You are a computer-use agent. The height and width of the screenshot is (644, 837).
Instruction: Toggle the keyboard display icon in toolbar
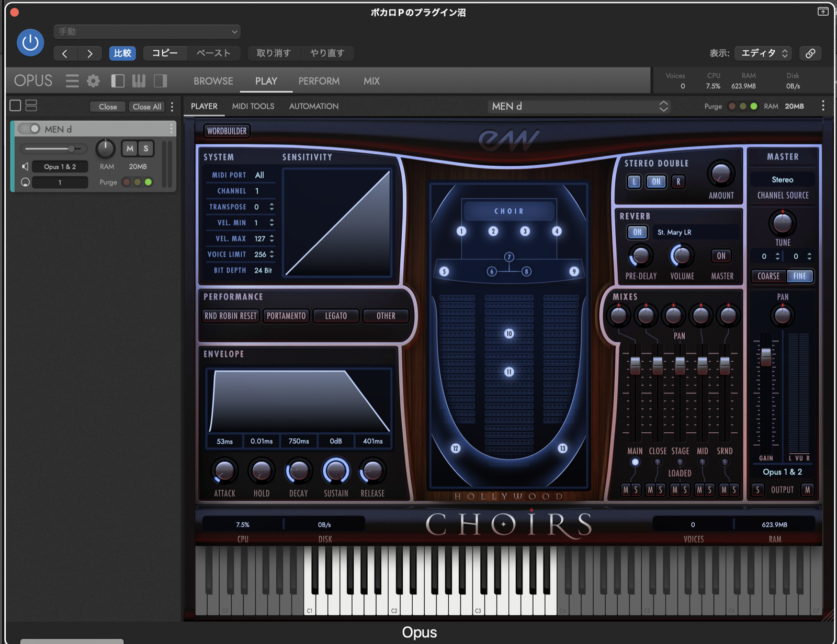tap(139, 80)
